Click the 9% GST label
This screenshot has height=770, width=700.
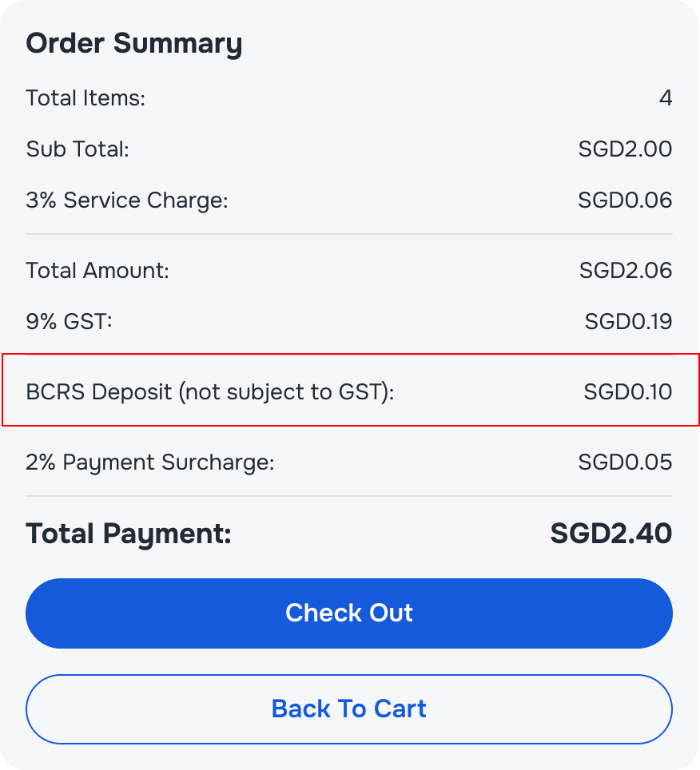[x=69, y=322]
